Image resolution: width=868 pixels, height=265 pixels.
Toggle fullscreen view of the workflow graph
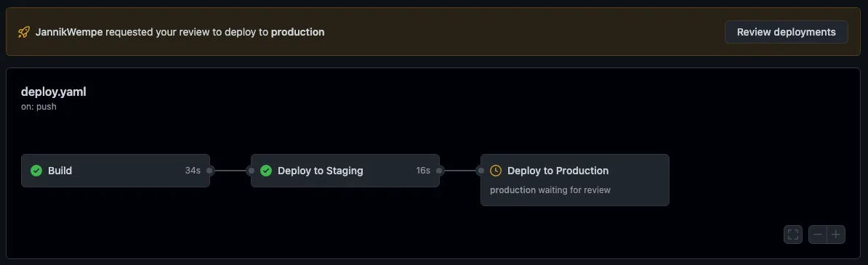[792, 235]
